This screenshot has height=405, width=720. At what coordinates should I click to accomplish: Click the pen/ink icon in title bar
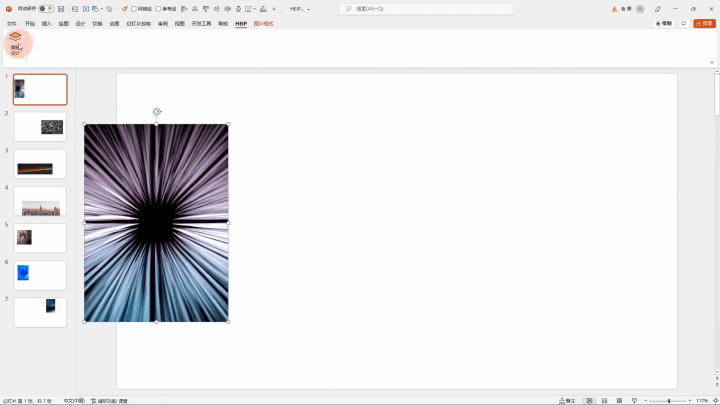pos(658,9)
